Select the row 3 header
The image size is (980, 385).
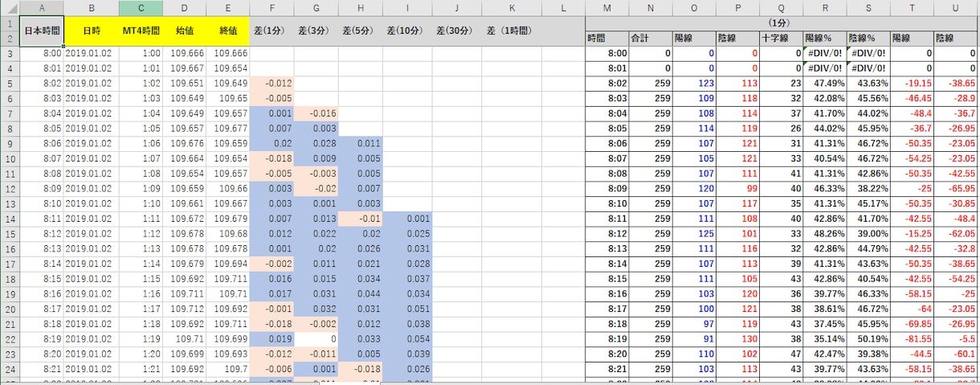(x=9, y=53)
